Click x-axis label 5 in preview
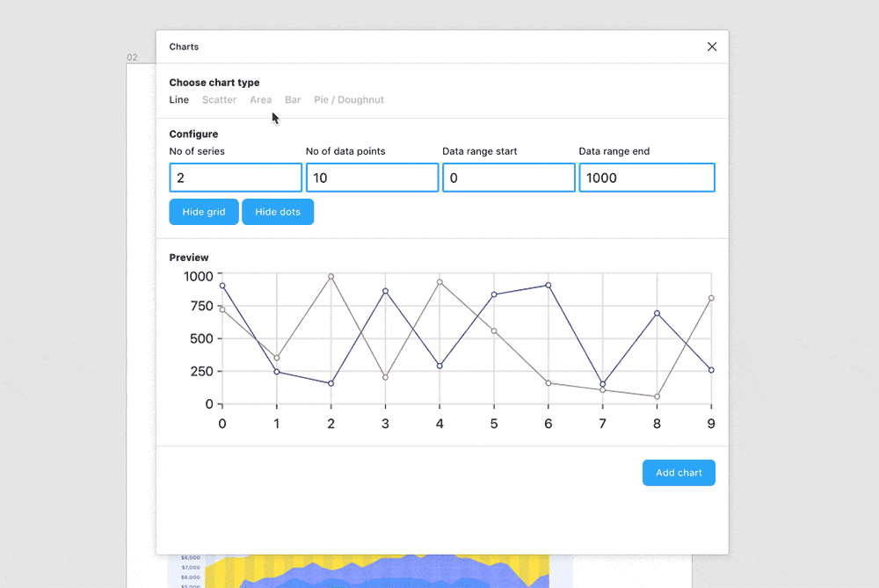Image resolution: width=879 pixels, height=588 pixels. point(494,424)
